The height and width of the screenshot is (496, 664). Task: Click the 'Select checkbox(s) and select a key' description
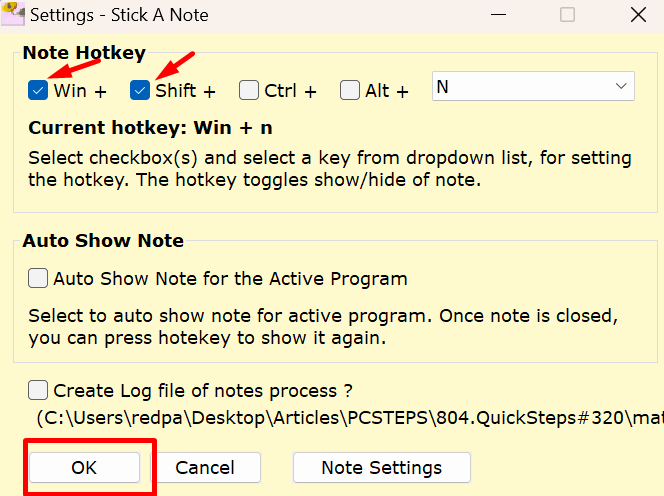point(330,169)
